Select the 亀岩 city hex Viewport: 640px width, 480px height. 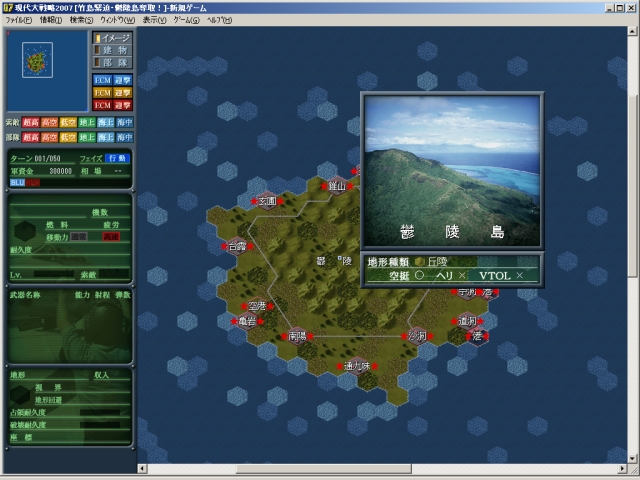[247, 321]
